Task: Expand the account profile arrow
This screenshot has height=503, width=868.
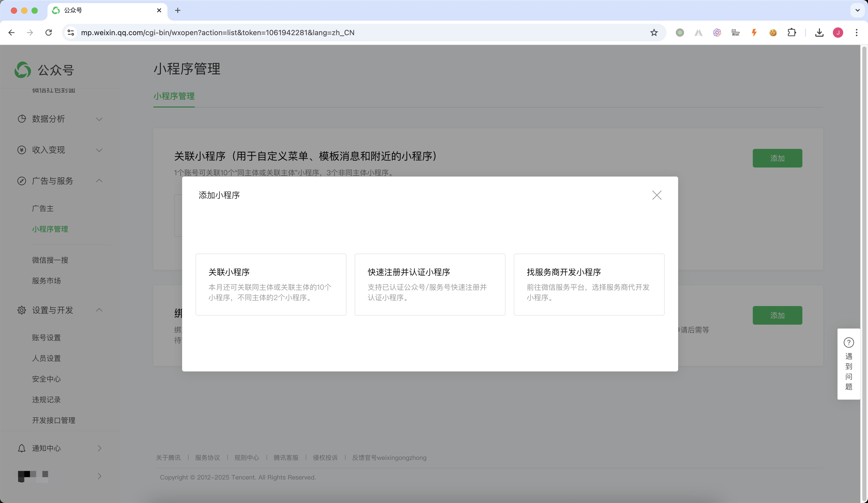Action: click(99, 476)
